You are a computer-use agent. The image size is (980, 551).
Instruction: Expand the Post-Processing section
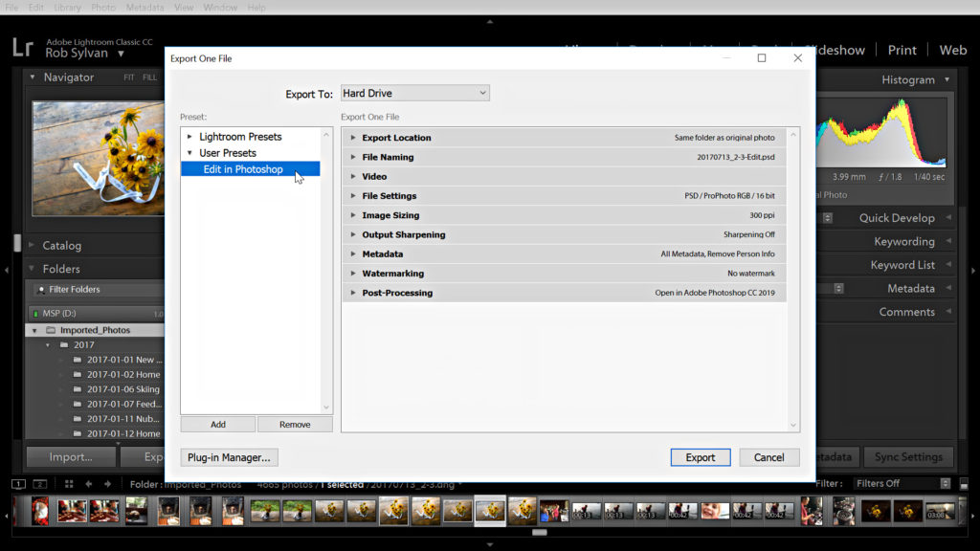[x=353, y=293]
